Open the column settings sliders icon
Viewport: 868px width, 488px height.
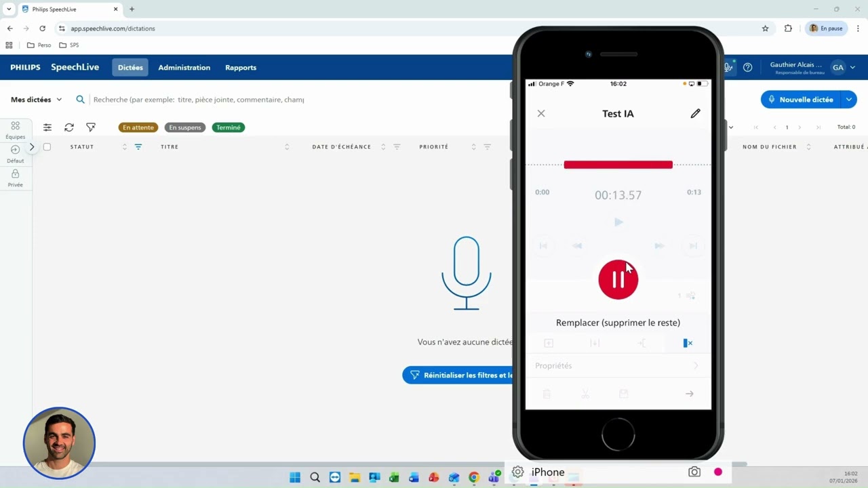point(47,127)
